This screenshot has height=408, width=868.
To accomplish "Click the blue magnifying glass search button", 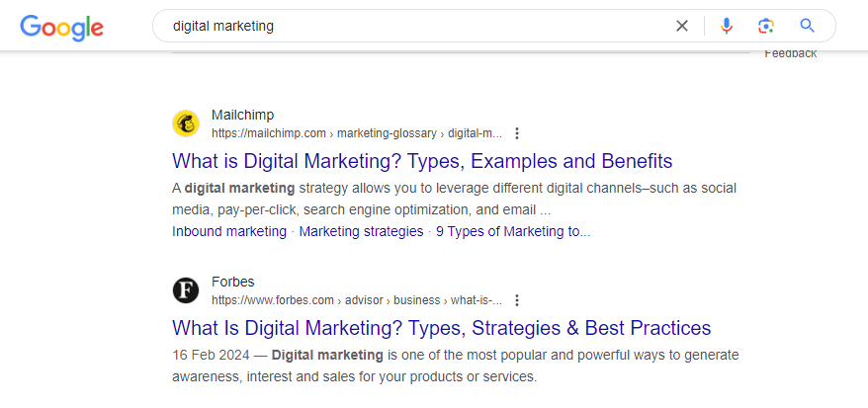I will point(808,26).
